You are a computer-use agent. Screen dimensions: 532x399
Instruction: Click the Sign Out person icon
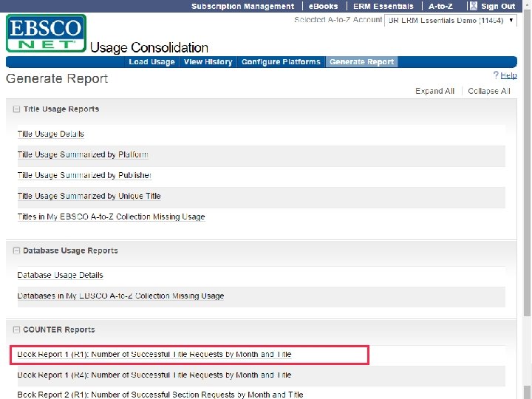[x=474, y=6]
